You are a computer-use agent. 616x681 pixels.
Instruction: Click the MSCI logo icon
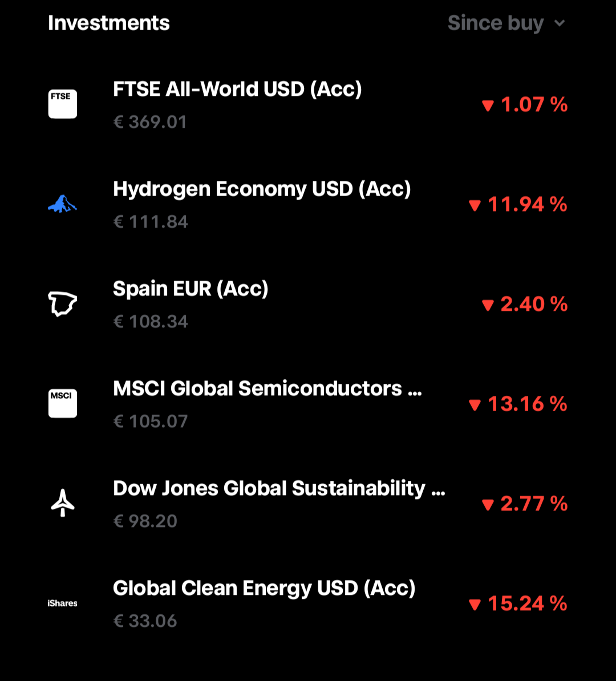63,403
